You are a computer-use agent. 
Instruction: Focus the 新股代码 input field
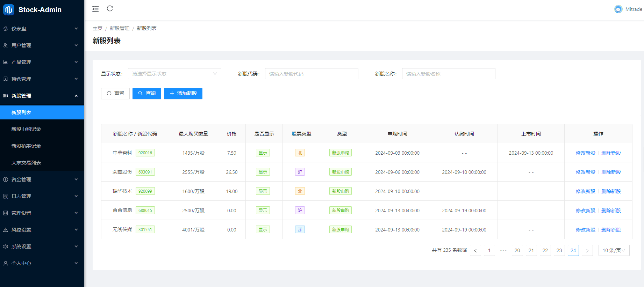(x=312, y=74)
